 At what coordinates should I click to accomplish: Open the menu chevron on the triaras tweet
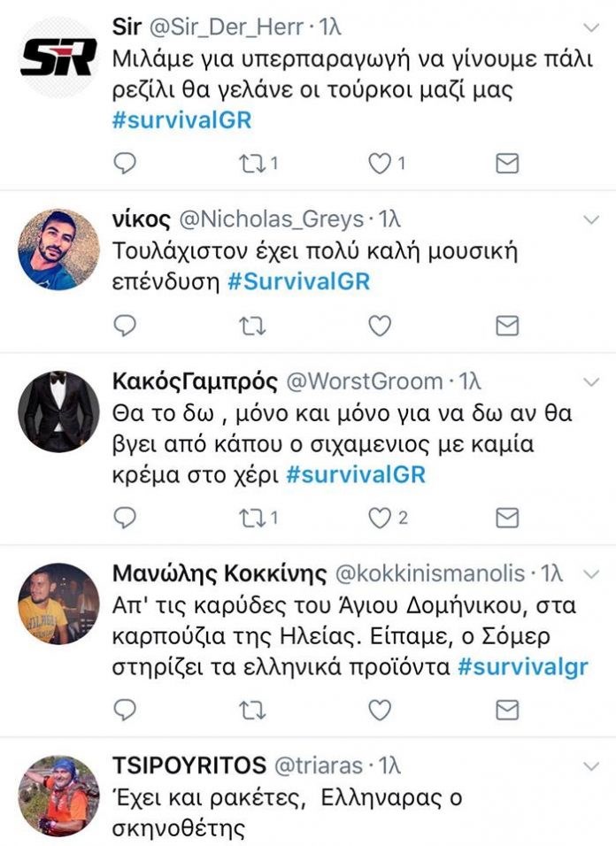592,766
